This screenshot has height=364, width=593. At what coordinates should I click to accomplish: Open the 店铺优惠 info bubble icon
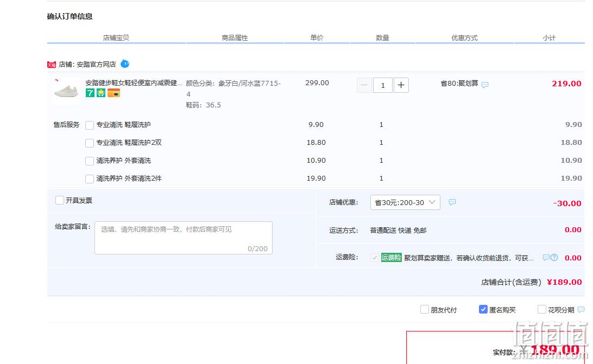coord(452,202)
